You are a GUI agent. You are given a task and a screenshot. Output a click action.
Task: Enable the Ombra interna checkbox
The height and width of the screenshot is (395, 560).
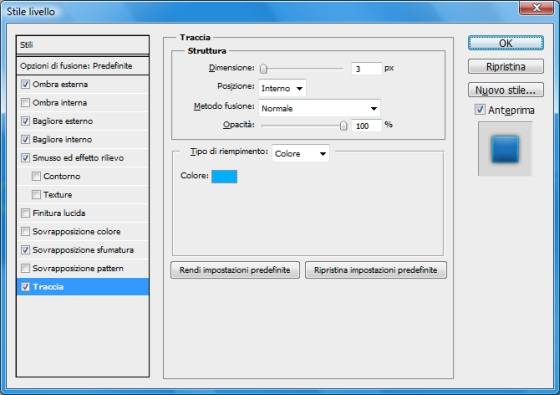[25, 103]
